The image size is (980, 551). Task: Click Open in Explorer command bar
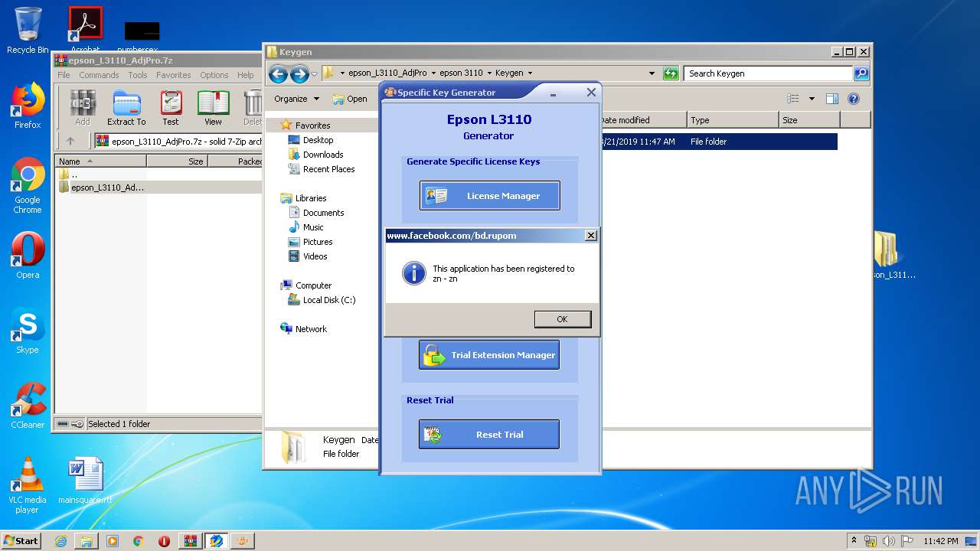click(350, 99)
